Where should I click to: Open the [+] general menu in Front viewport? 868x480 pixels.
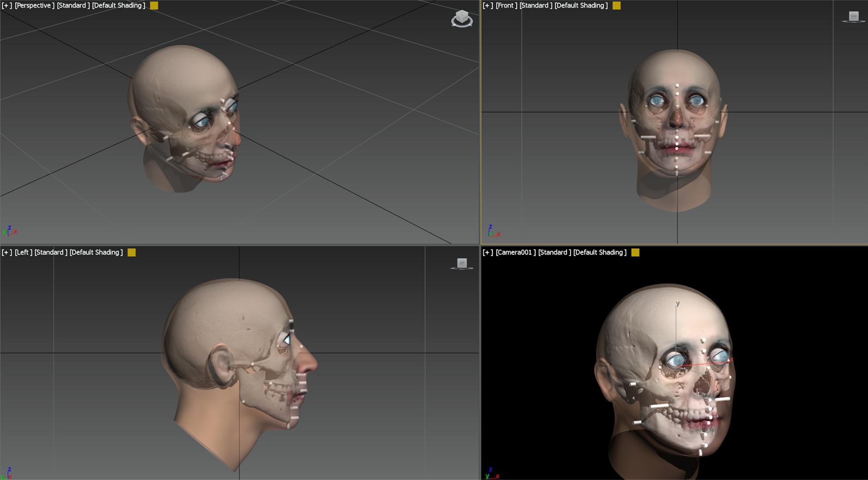click(x=488, y=6)
